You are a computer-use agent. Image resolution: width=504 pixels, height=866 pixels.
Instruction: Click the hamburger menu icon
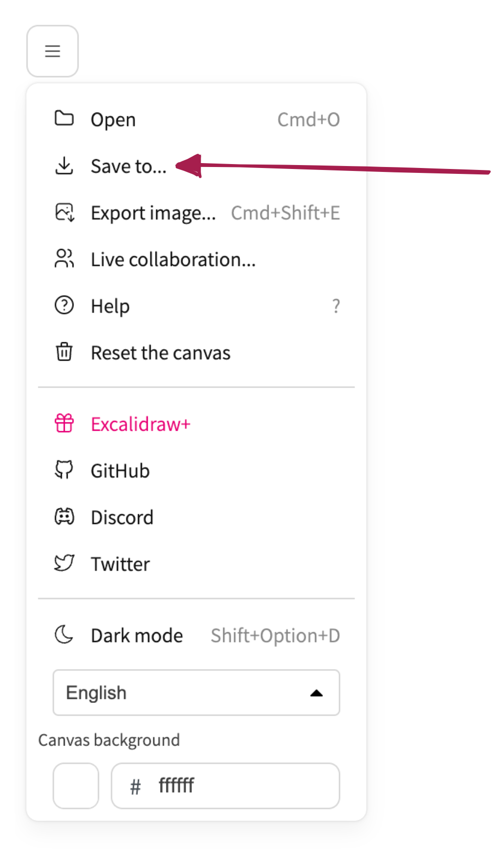tap(53, 51)
